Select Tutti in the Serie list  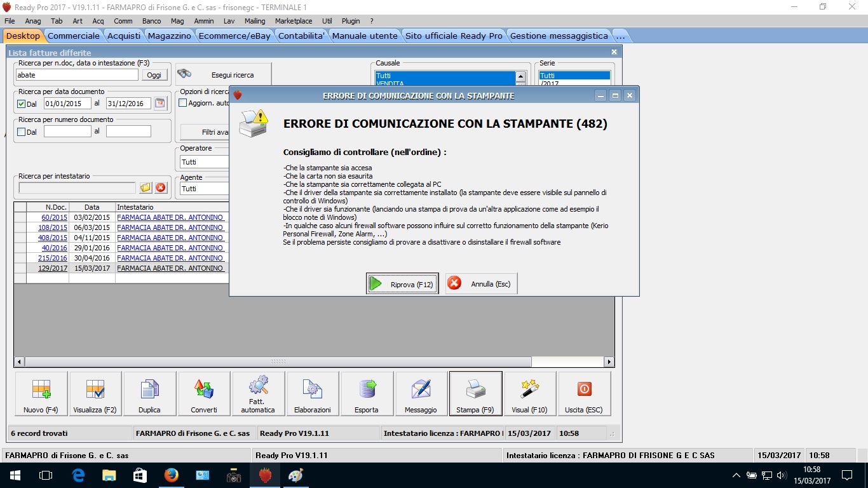point(574,76)
